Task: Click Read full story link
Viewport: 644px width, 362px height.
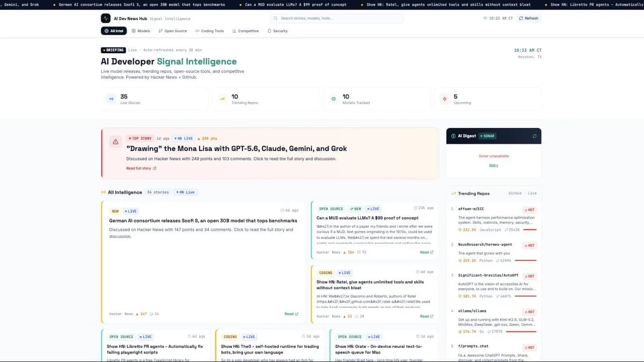Action: tap(141, 168)
